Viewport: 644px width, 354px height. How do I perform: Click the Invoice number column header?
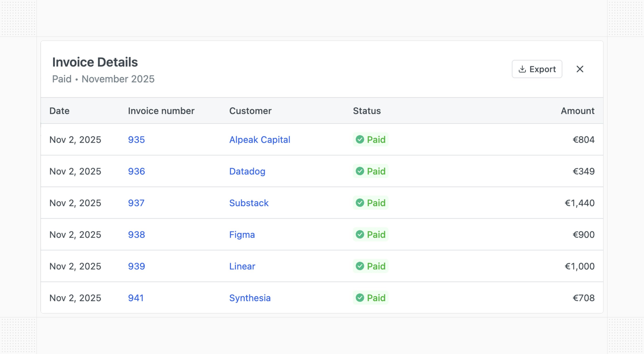tap(161, 111)
